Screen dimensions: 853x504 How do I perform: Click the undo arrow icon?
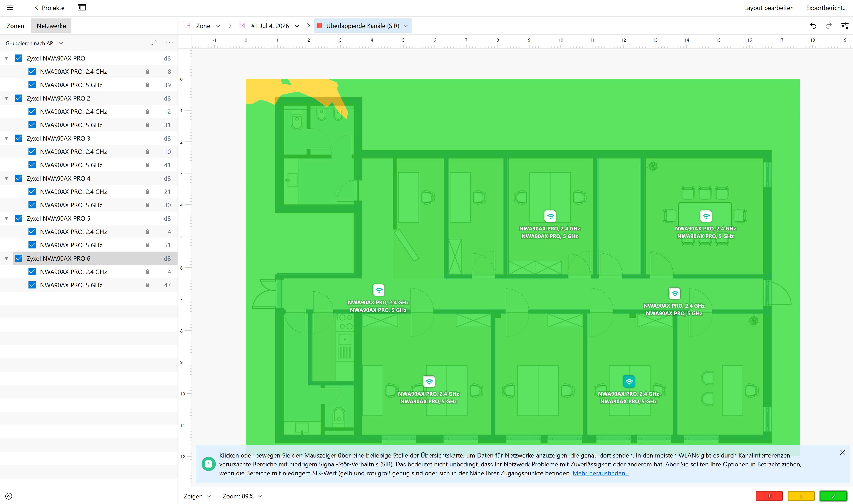pos(813,26)
